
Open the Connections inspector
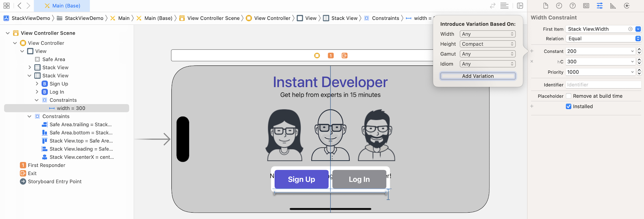click(x=627, y=6)
